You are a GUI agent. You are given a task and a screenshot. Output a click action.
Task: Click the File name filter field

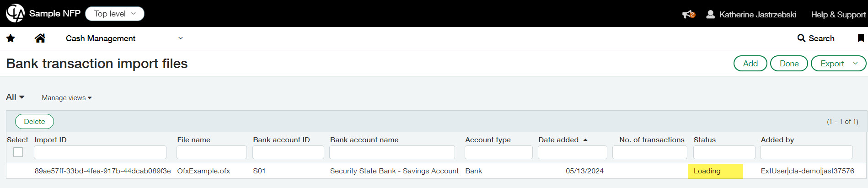pos(212,152)
